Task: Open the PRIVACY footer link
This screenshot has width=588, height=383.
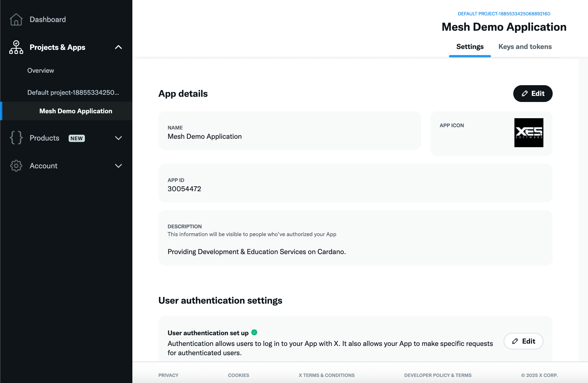Action: 168,375
